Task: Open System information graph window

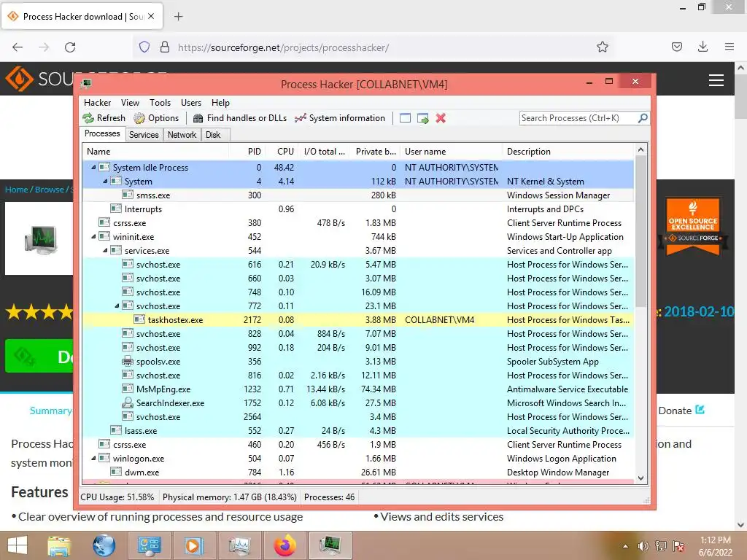Action: click(340, 118)
